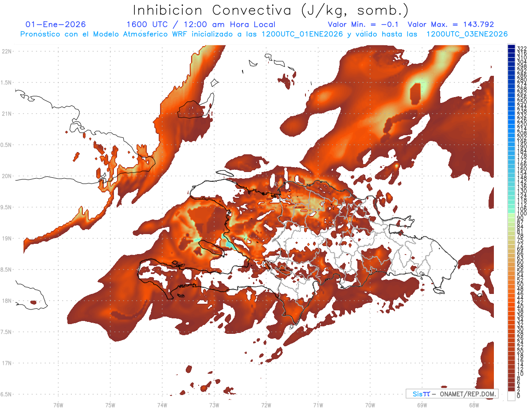Click the 17N latitude axis label
The image size is (532, 411).
(x=6, y=363)
